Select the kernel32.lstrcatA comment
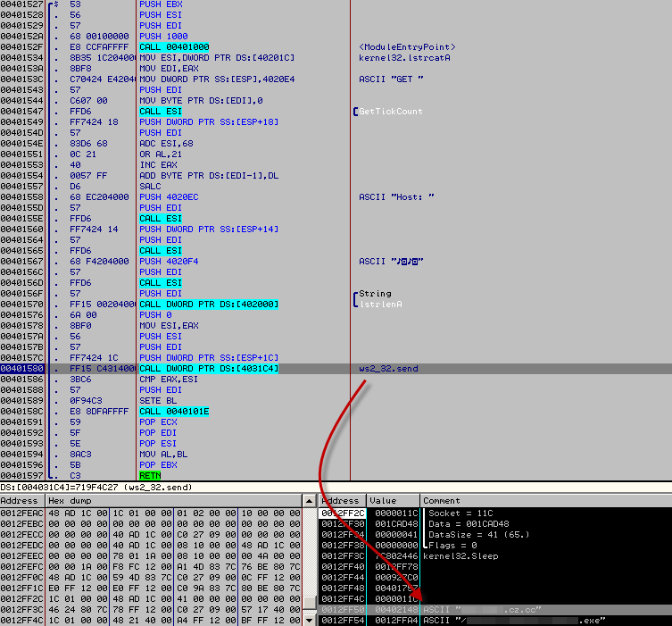 pos(404,58)
